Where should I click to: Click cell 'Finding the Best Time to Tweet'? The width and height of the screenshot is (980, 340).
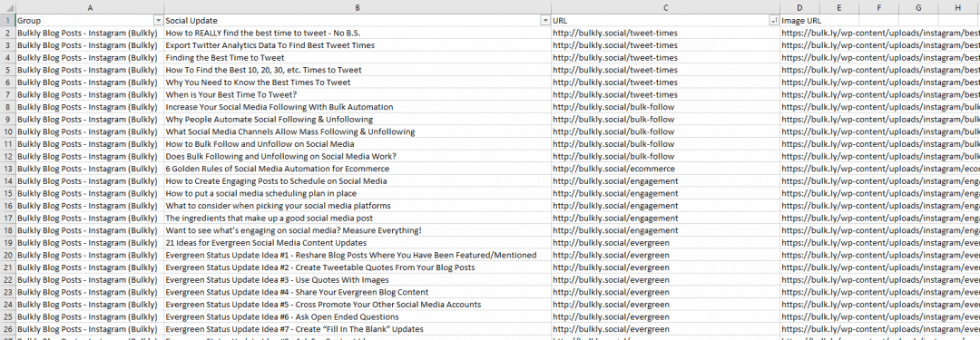358,57
